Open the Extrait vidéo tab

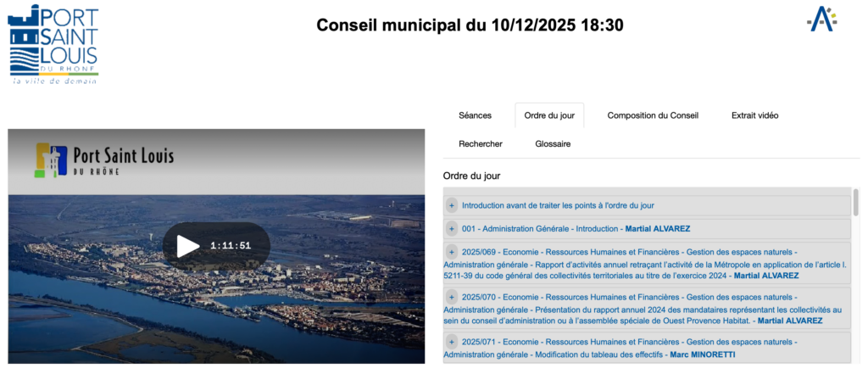tap(754, 115)
